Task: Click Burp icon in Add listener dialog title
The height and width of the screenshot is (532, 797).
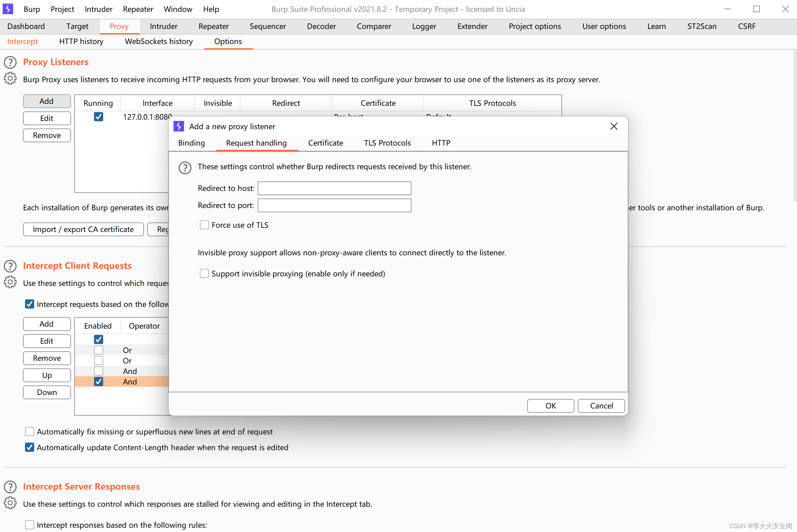Action: pos(179,127)
